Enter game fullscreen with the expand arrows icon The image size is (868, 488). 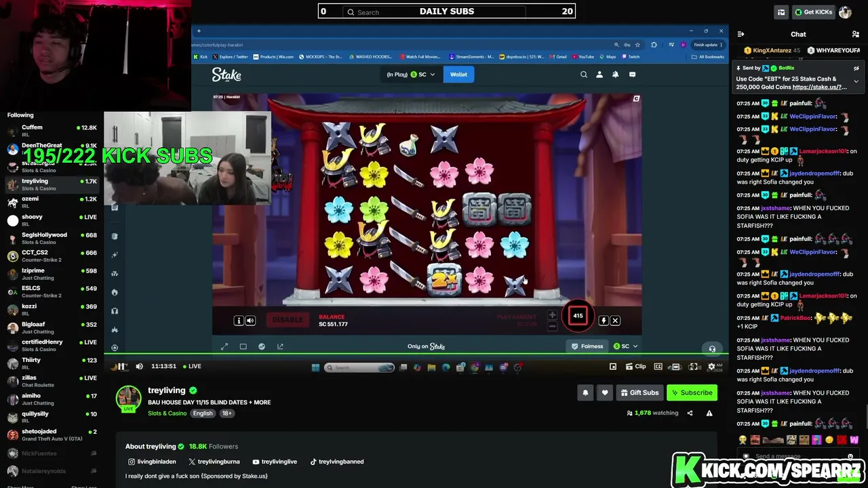[x=224, y=346]
